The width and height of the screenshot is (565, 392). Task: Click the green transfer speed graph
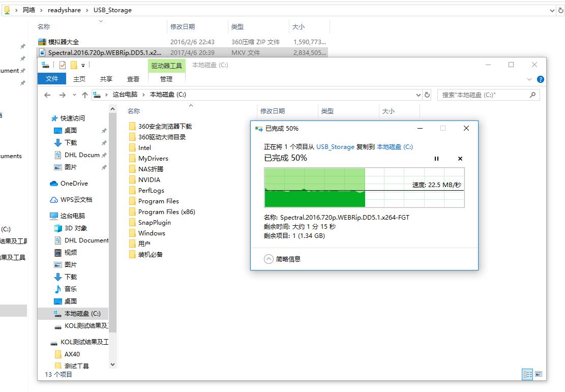(x=314, y=188)
